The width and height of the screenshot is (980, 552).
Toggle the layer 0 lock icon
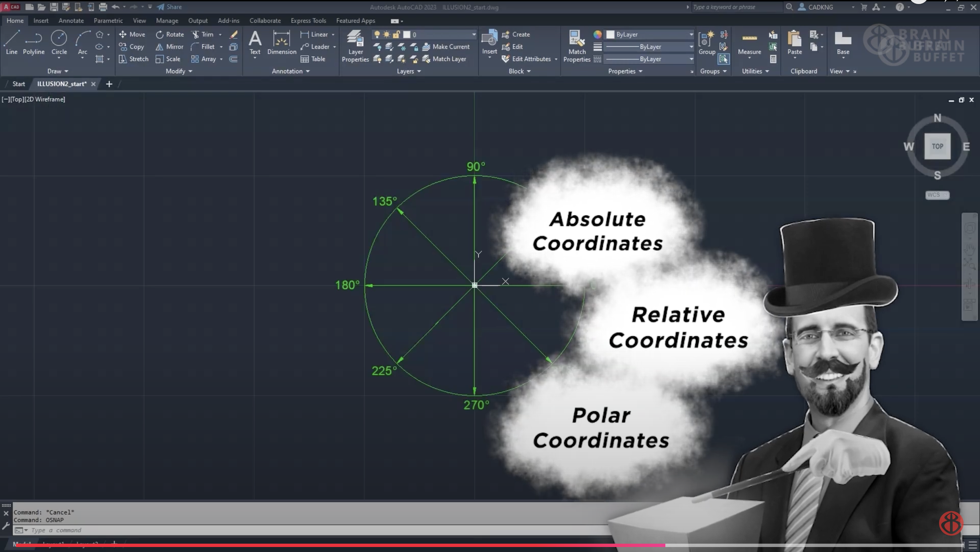[396, 35]
